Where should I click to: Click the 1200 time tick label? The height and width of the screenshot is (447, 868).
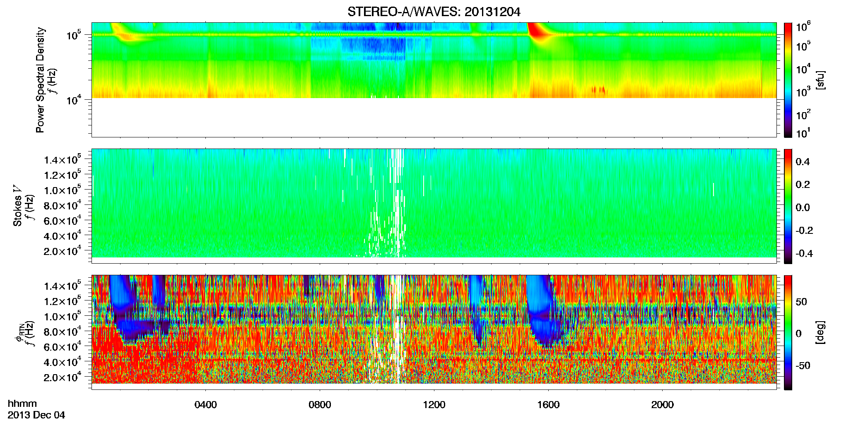pyautogui.click(x=434, y=405)
